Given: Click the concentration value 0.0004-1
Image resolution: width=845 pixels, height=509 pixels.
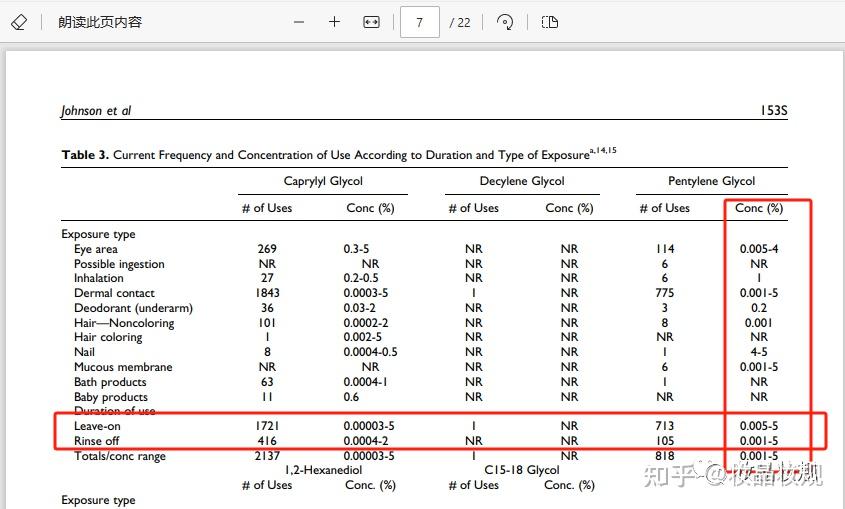Looking at the screenshot, I should coord(365,382).
